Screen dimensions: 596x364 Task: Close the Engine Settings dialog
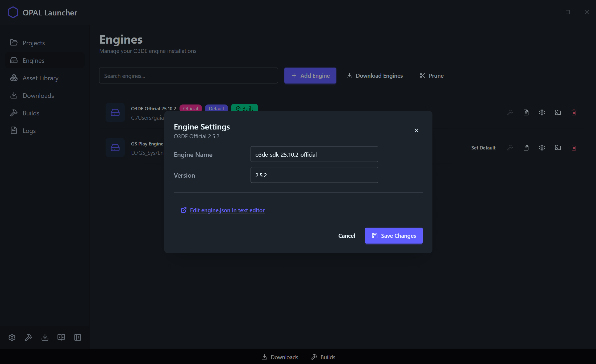pos(416,130)
